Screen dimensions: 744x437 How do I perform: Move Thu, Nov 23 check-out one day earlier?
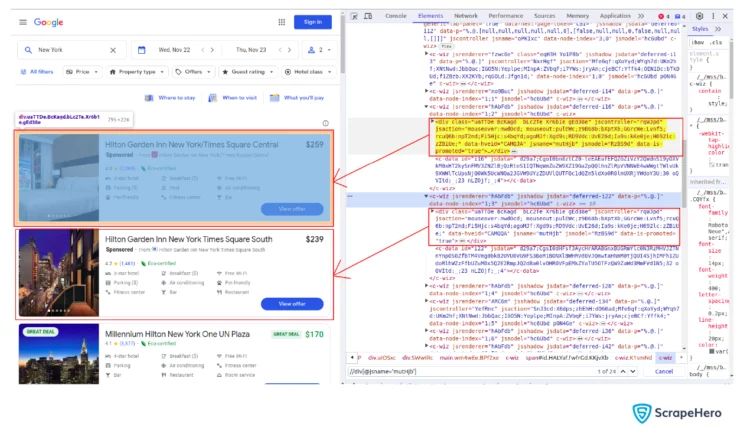pyautogui.click(x=279, y=50)
